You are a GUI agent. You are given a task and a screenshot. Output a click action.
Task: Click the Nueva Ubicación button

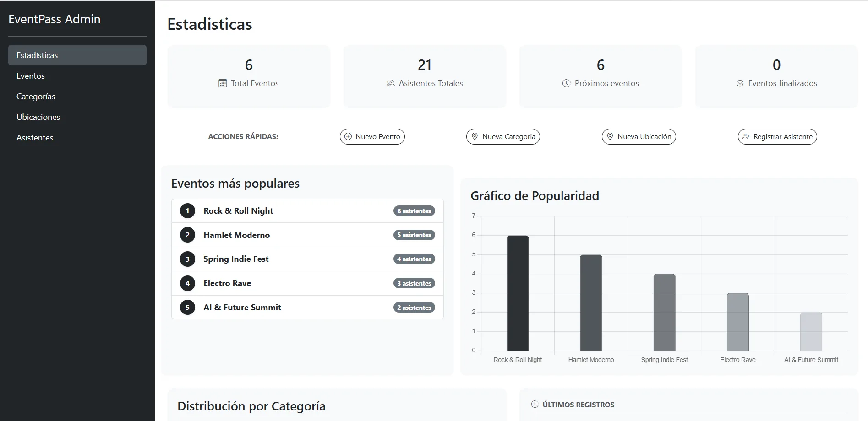click(639, 136)
